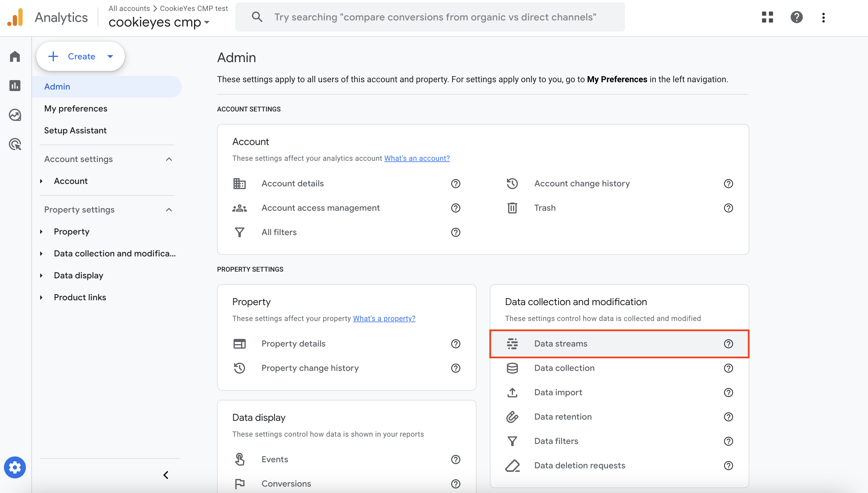Click help icon beside Trash

click(x=728, y=208)
